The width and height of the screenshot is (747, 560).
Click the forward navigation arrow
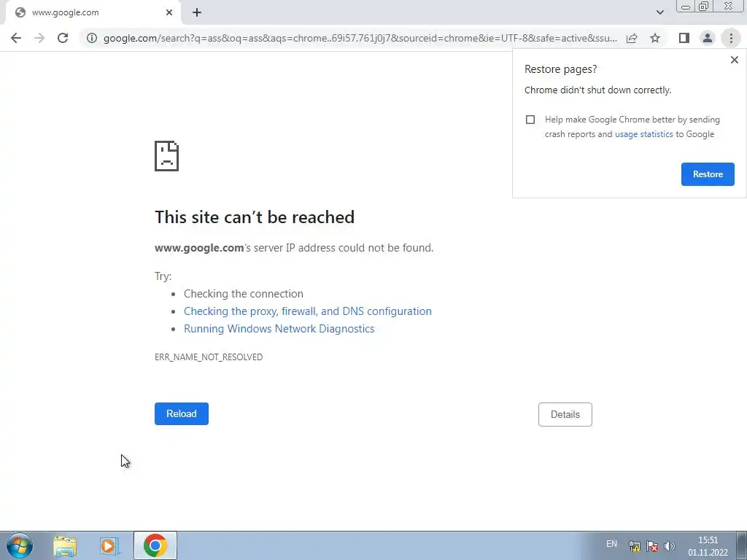point(39,38)
